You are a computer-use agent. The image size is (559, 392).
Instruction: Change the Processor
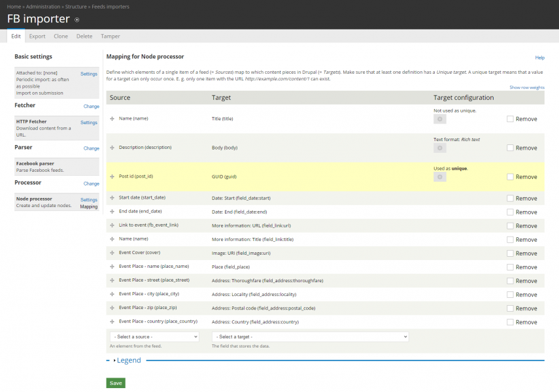[92, 184]
